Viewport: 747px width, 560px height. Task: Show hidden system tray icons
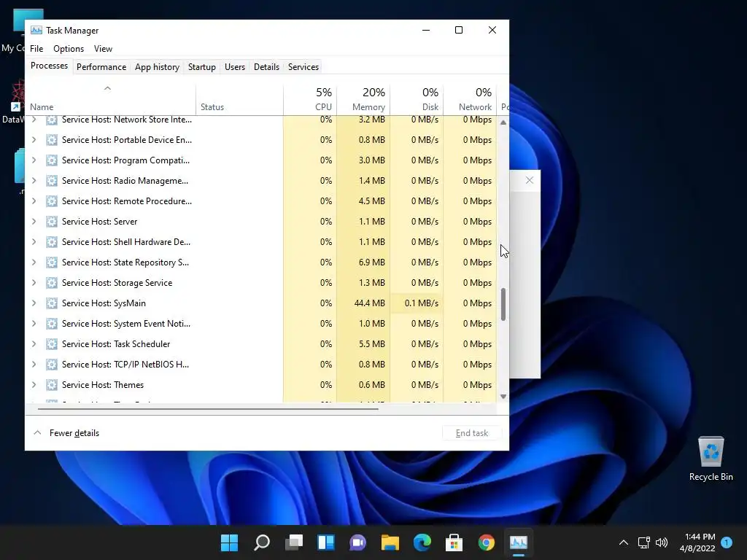[623, 542]
